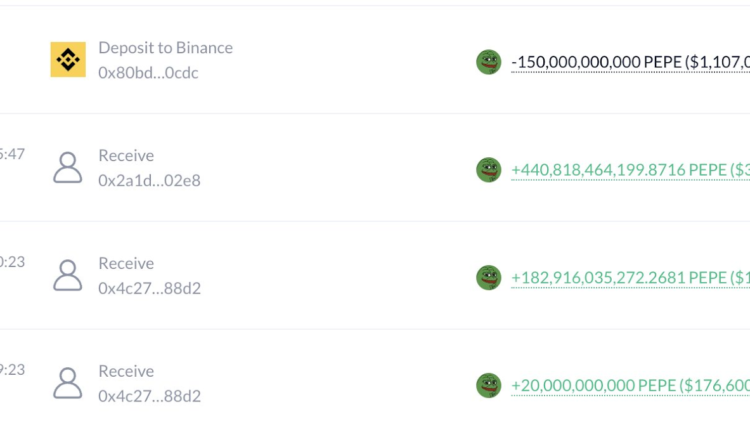Open the +182,916,035,272.2681 PEPE amount link

pyautogui.click(x=630, y=277)
